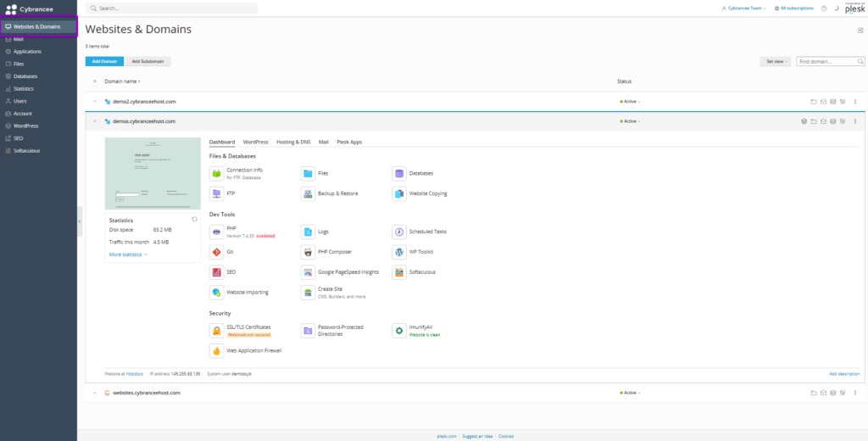This screenshot has height=441, width=868.
Task: Open All subscriptions link
Action: tap(794, 8)
